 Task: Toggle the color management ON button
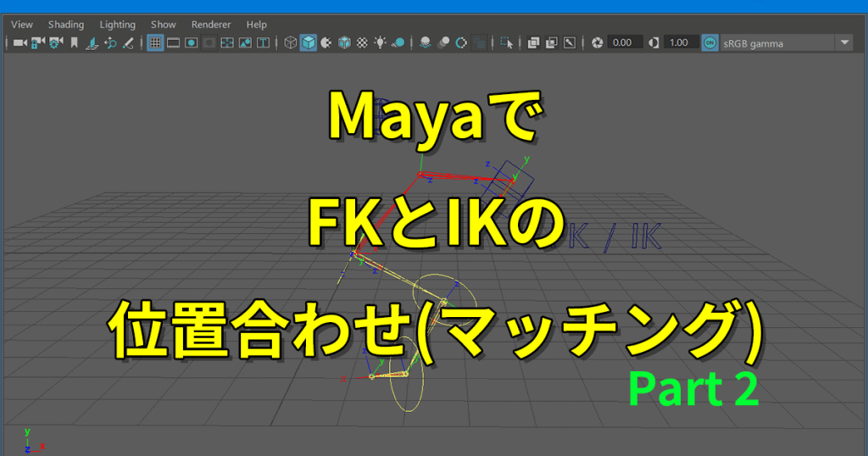pos(709,42)
